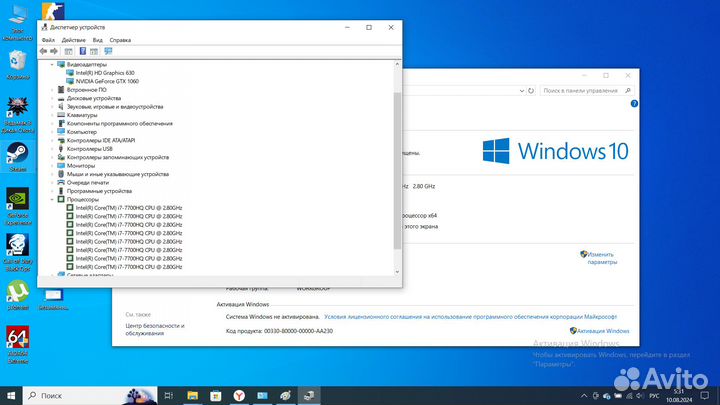The width and height of the screenshot is (720, 405).
Task: Click the Back arrow in Device Manager toolbar
Action: (x=43, y=50)
